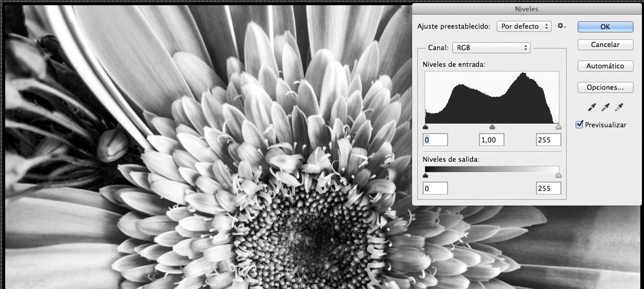Viewport: 644px width, 289px height.
Task: Select the white point eyedropper
Action: [x=619, y=107]
